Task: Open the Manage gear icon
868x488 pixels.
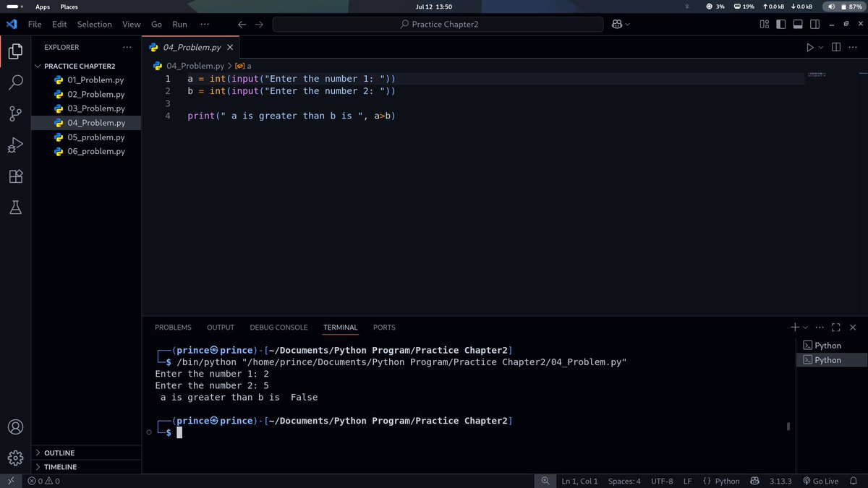Action: click(x=15, y=458)
